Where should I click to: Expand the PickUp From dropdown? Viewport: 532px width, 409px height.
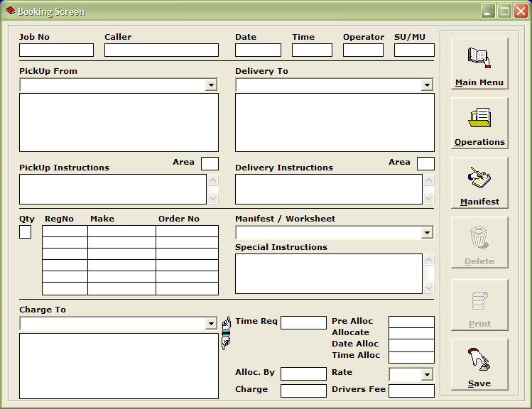point(211,84)
